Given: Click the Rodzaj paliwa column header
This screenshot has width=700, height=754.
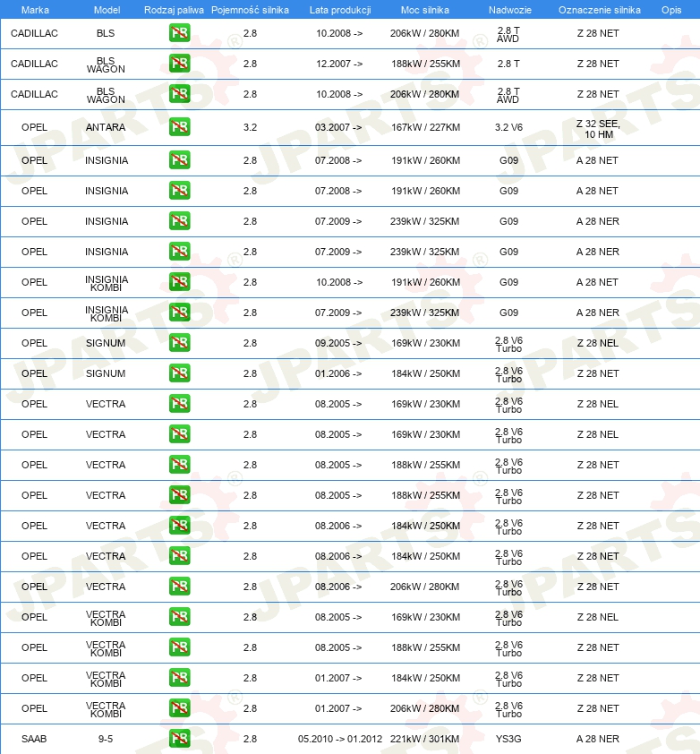Looking at the screenshot, I should coord(174,10).
